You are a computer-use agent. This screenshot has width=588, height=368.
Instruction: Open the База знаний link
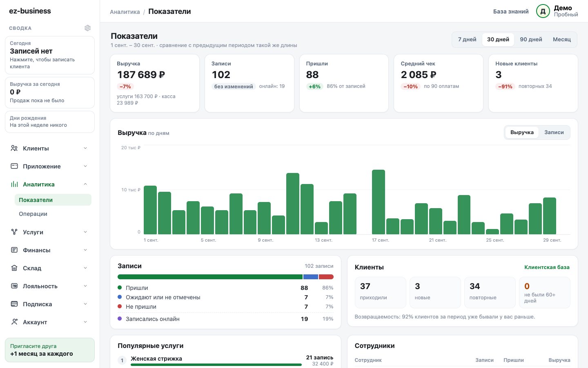(x=511, y=11)
